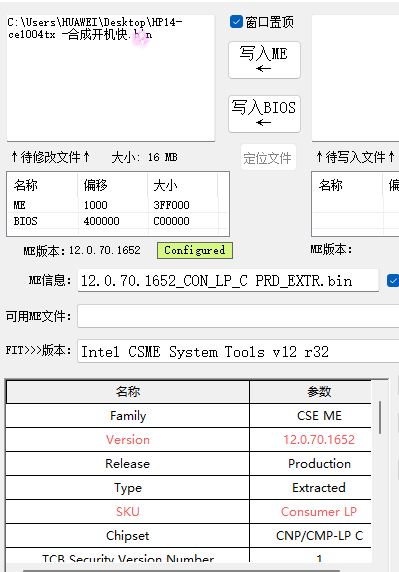Select the ME row in the region table

point(117,205)
